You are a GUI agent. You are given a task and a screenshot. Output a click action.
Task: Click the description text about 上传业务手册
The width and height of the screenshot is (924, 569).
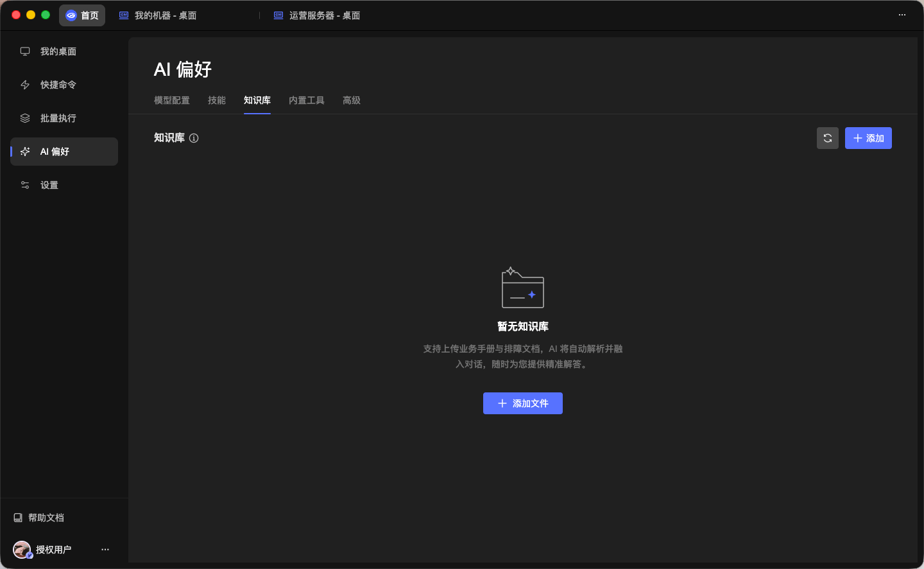tap(523, 356)
